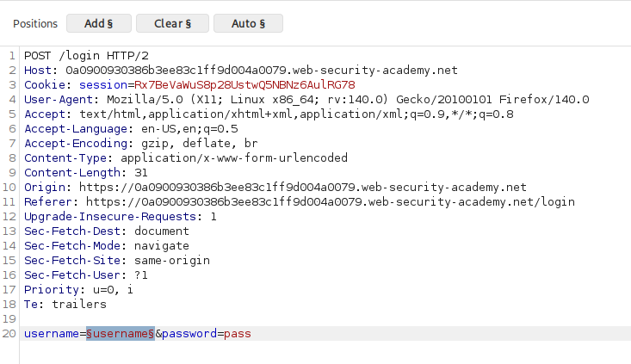The image size is (631, 364).
Task: Click the Referer URL ending /login
Action: click(x=331, y=202)
